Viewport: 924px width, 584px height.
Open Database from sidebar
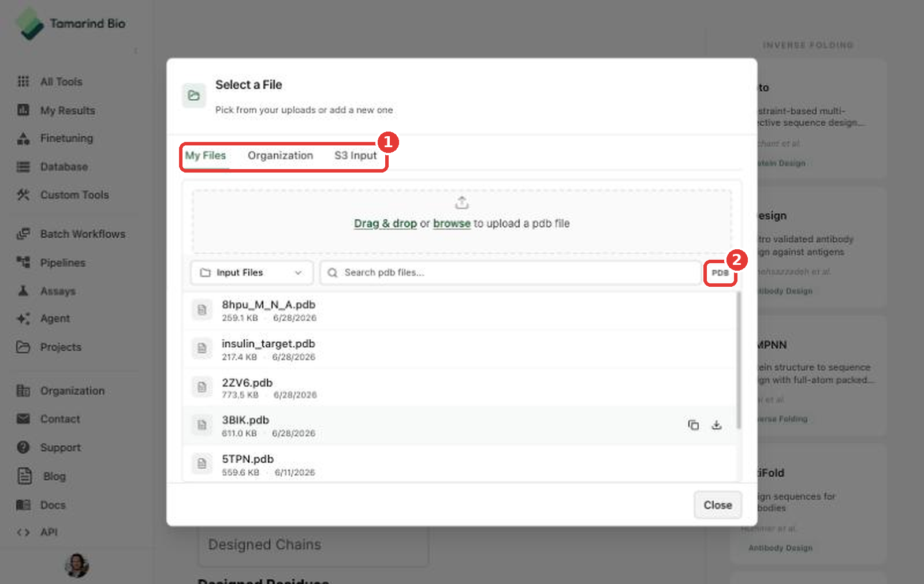pos(53,167)
